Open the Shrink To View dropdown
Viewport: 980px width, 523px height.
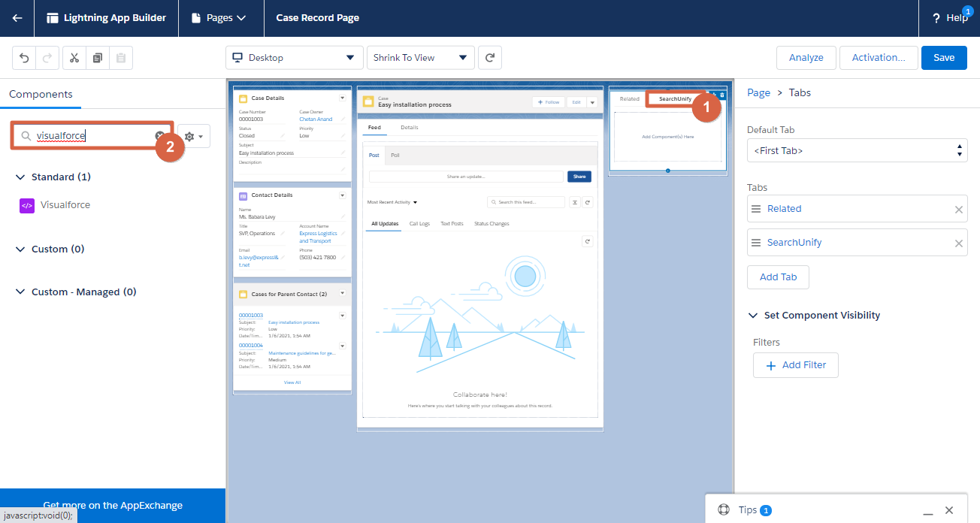pos(420,58)
